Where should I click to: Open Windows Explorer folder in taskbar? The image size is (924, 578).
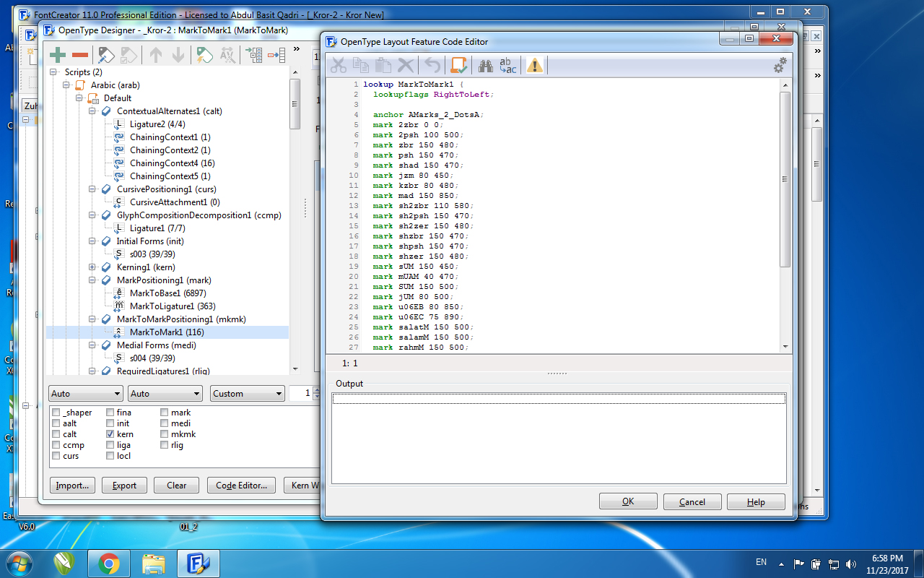[x=154, y=563]
